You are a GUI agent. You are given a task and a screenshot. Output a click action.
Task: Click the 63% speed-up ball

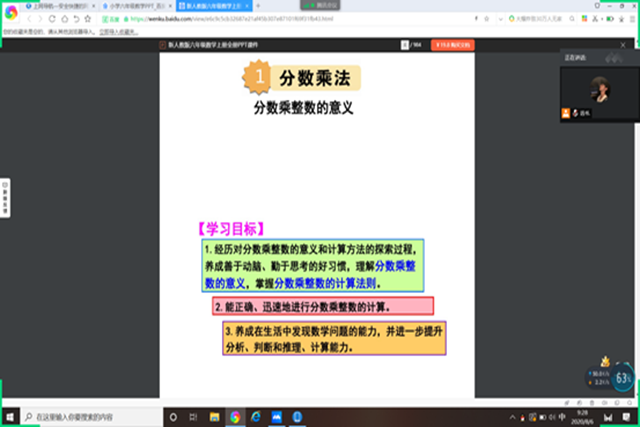pyautogui.click(x=622, y=379)
